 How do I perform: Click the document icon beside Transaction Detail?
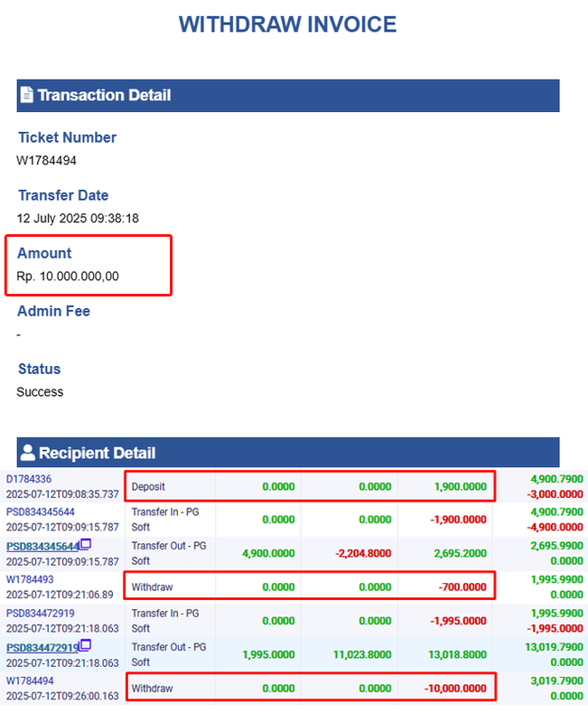(27, 95)
